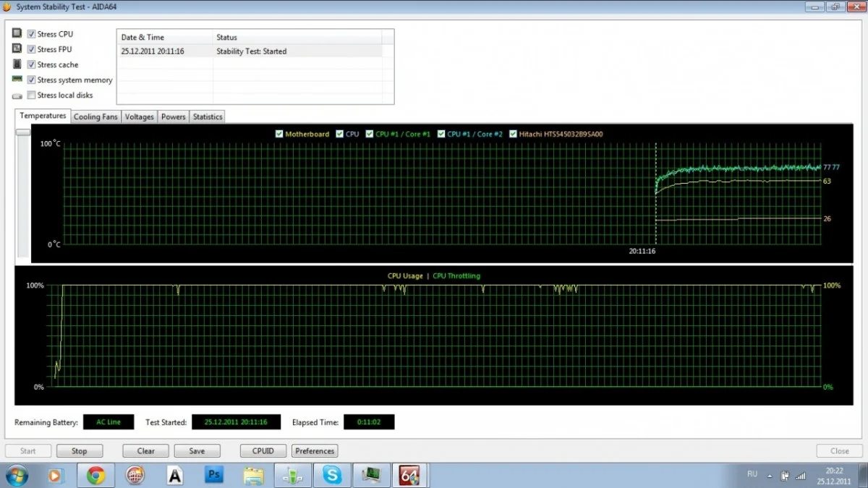Enable Stress local disks
Viewport: 868px width, 488px height.
[32, 95]
